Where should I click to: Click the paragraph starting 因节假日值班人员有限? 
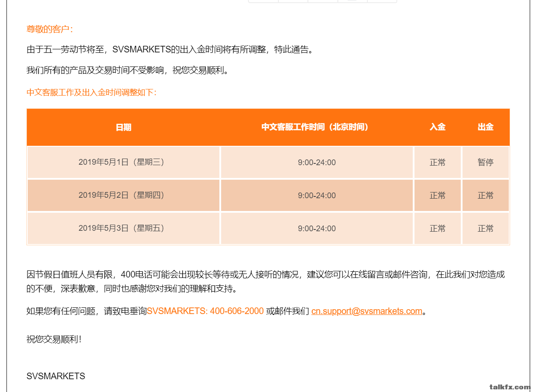pyautogui.click(x=266, y=282)
